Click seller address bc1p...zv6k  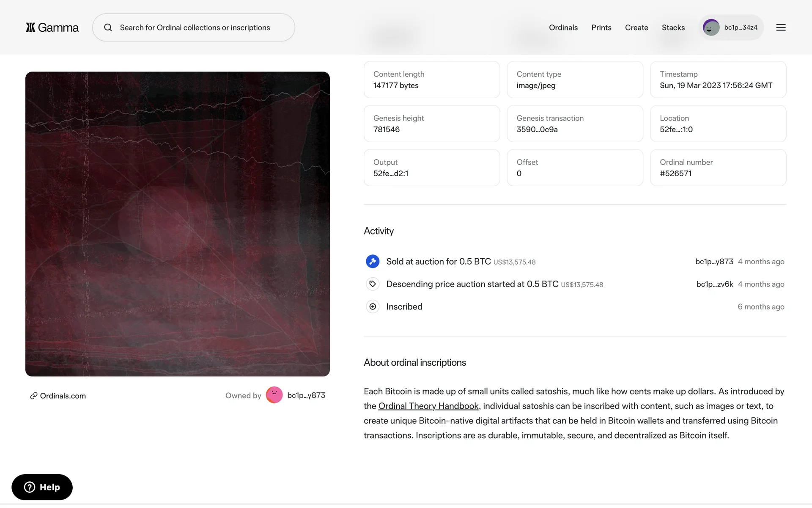click(714, 284)
